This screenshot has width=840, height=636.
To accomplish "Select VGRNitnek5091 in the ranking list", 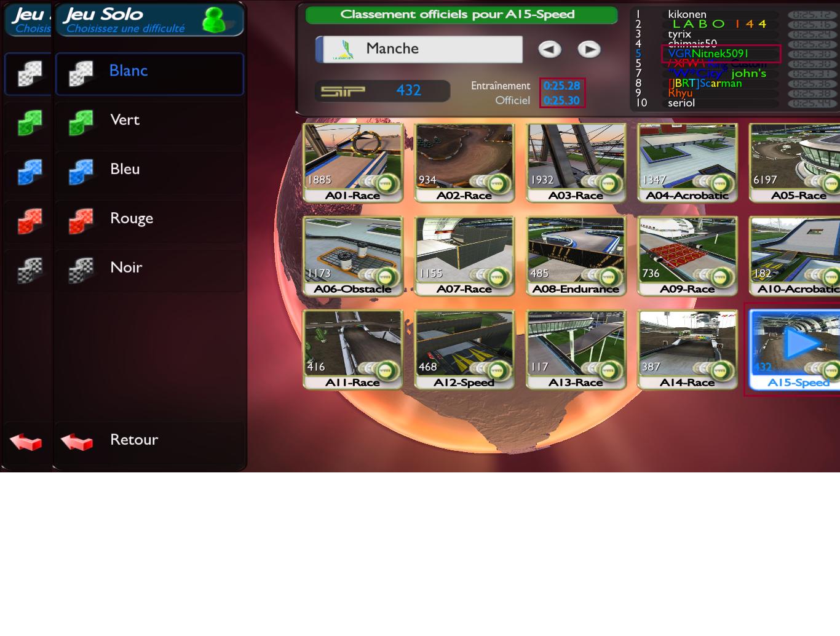I will pos(708,54).
